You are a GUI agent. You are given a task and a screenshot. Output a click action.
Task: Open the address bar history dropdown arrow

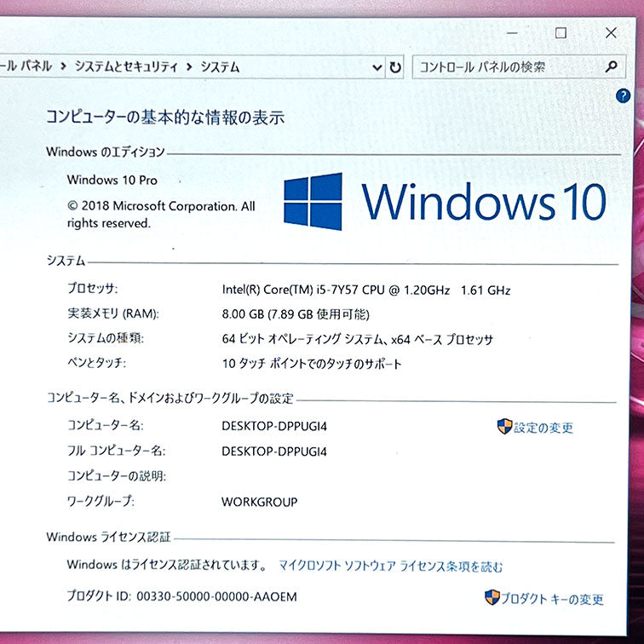(x=377, y=66)
